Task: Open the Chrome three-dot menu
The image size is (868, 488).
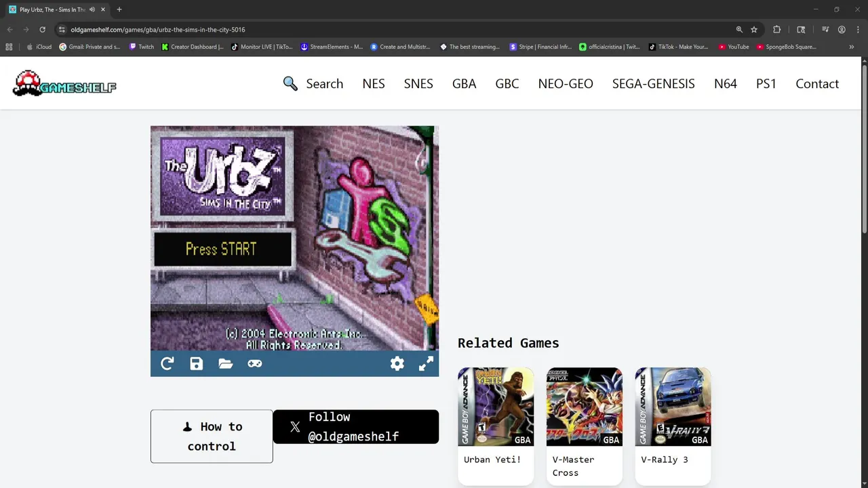Action: click(857, 30)
